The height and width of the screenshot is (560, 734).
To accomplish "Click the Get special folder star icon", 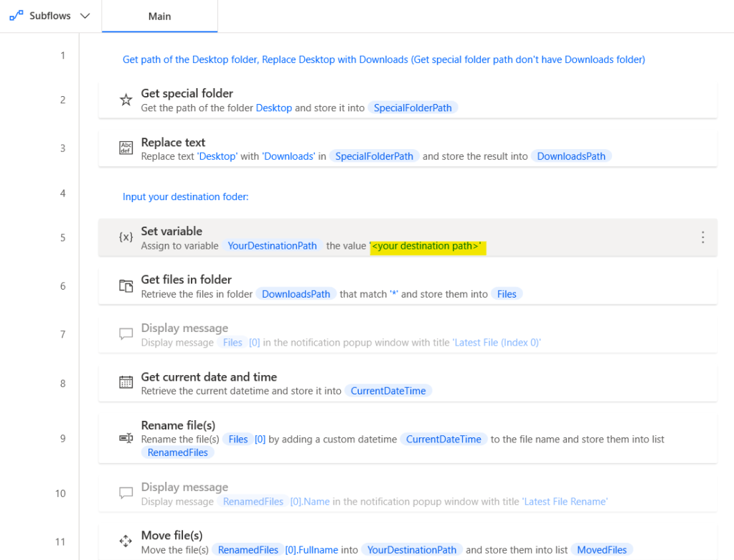I will tap(126, 100).
